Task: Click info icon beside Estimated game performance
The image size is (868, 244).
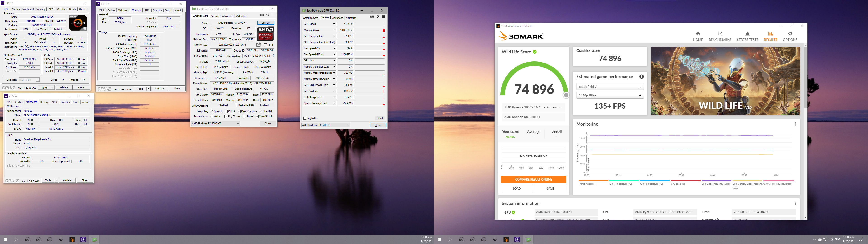Action: (642, 77)
